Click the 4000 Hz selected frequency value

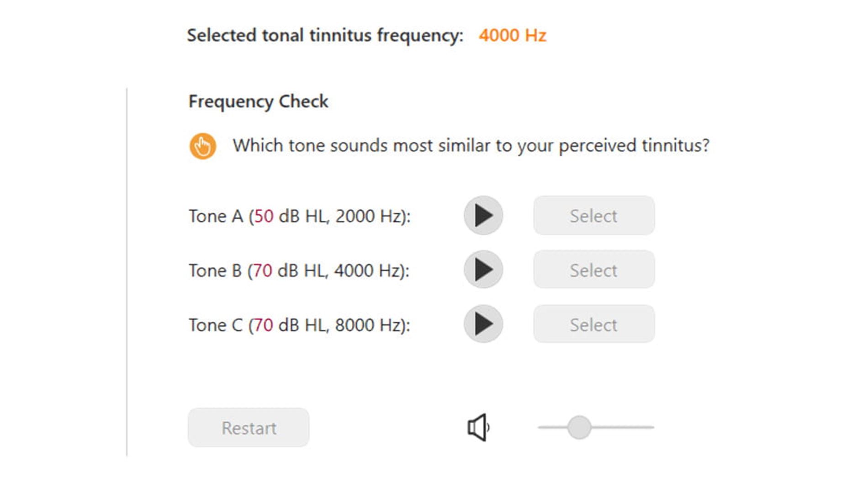[512, 35]
